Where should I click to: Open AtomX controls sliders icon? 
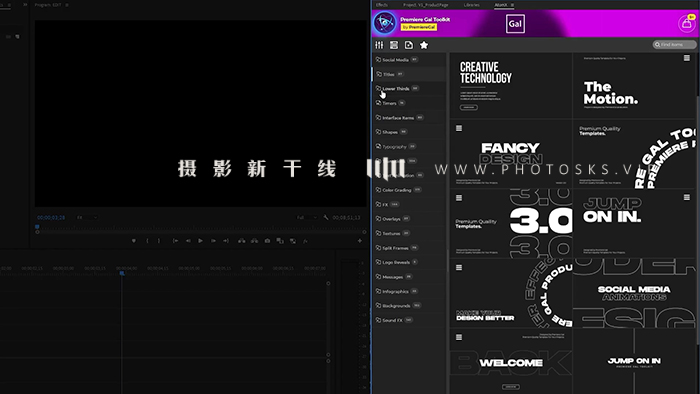(379, 45)
